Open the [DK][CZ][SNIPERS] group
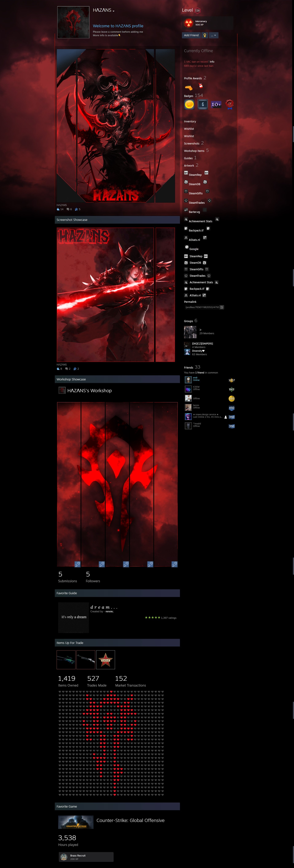Image resolution: width=294 pixels, height=868 pixels. click(202, 344)
